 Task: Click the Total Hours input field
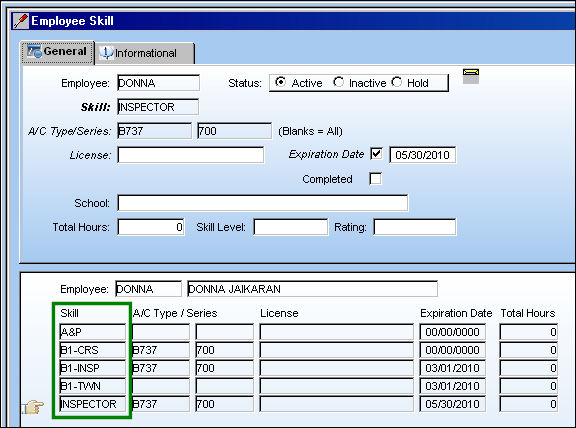click(151, 227)
